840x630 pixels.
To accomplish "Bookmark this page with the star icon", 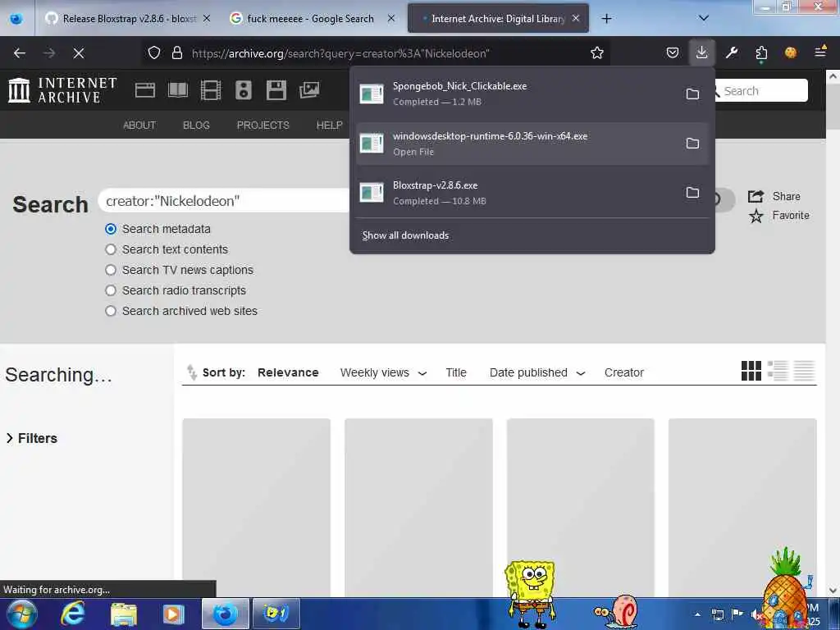I will (597, 53).
